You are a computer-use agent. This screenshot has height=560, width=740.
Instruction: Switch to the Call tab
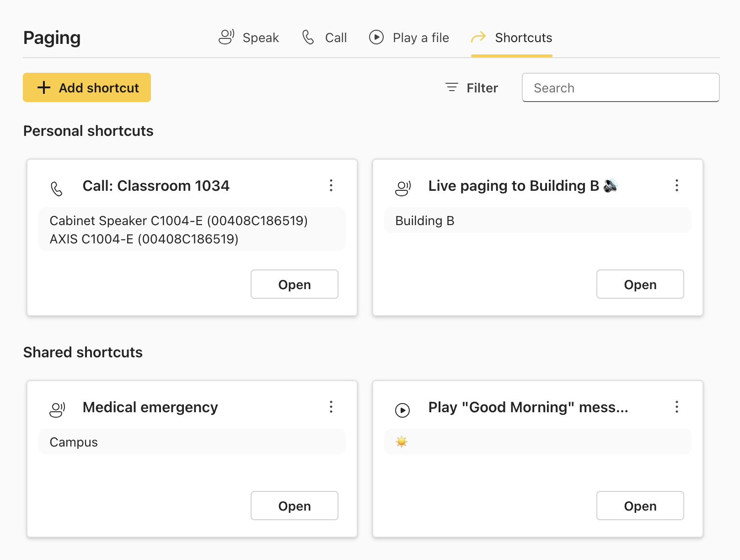pos(324,38)
